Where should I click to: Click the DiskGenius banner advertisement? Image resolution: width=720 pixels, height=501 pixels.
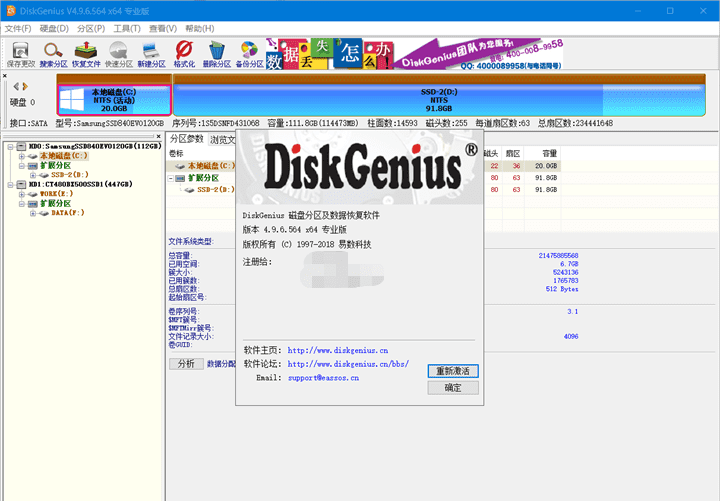click(415, 54)
